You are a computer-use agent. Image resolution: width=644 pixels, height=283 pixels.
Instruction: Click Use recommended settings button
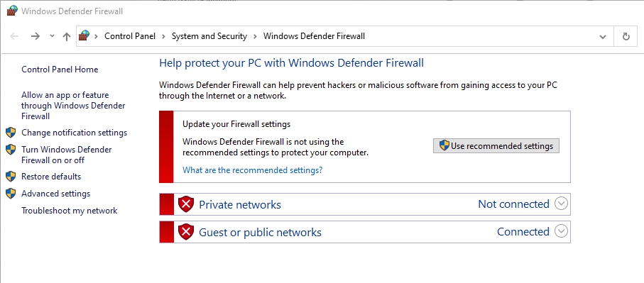[496, 145]
